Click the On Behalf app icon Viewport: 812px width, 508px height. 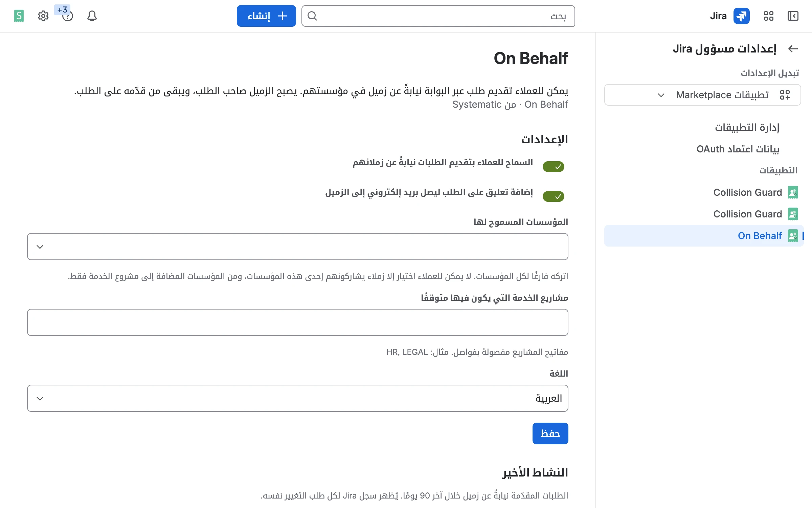coord(793,236)
